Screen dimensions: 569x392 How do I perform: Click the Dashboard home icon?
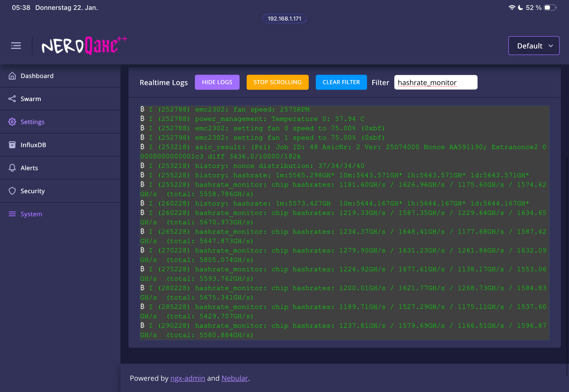point(12,76)
